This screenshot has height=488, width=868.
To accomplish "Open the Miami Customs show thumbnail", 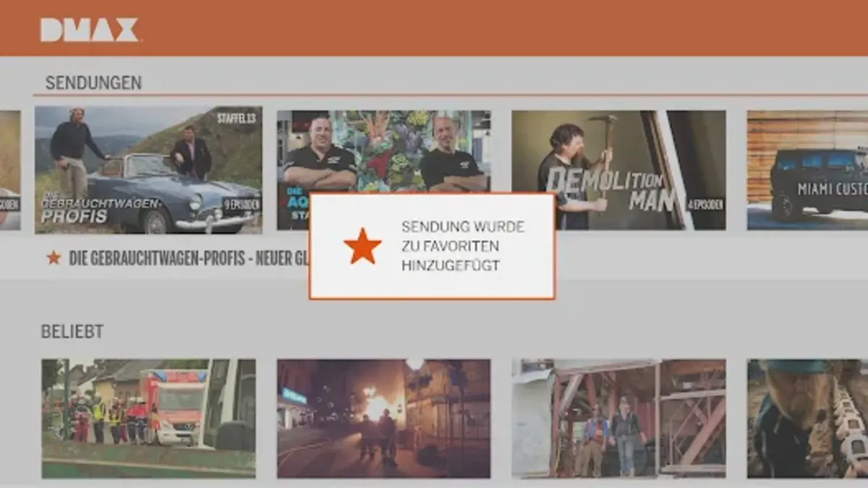I will tap(807, 170).
